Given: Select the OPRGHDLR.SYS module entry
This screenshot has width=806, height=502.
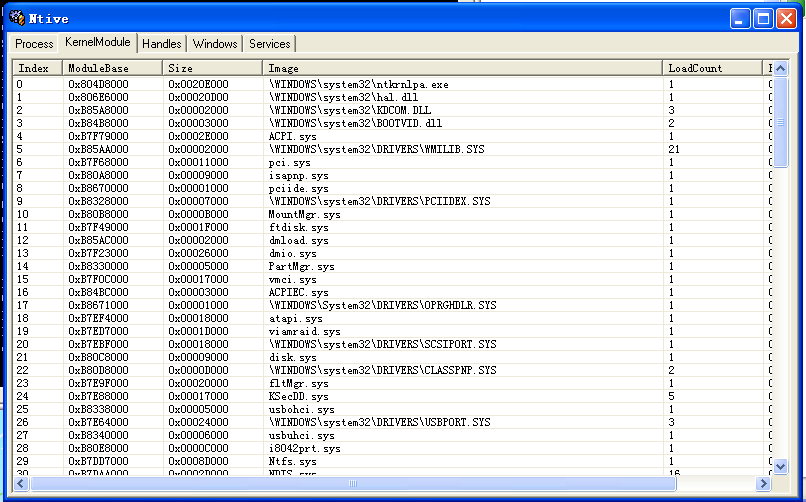Looking at the screenshot, I should (392, 305).
